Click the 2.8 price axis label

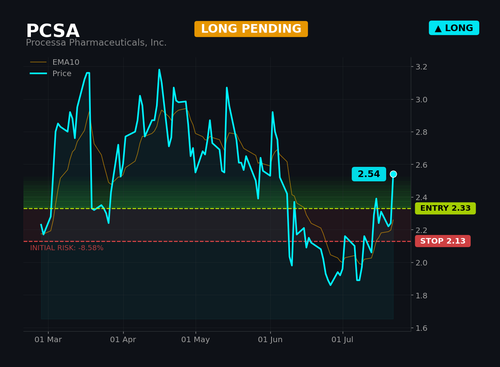421,132
